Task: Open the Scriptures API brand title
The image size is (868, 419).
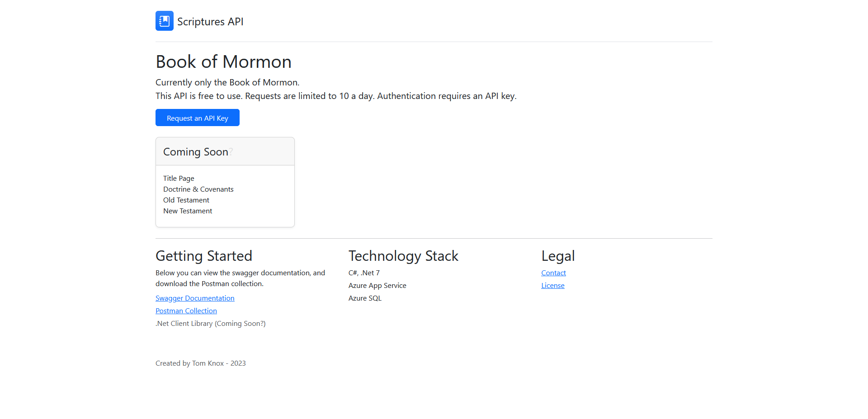Action: coord(210,22)
